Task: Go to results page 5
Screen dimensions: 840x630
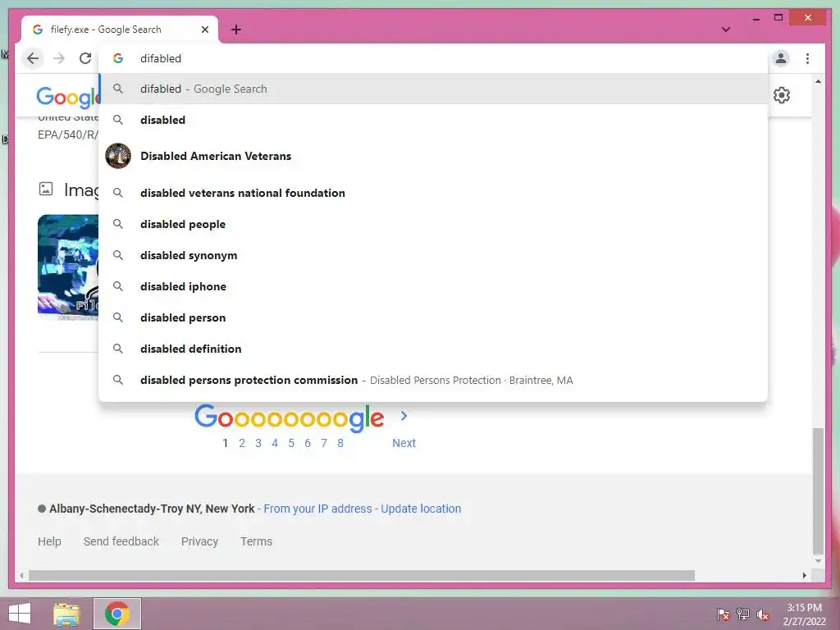Action: click(291, 443)
